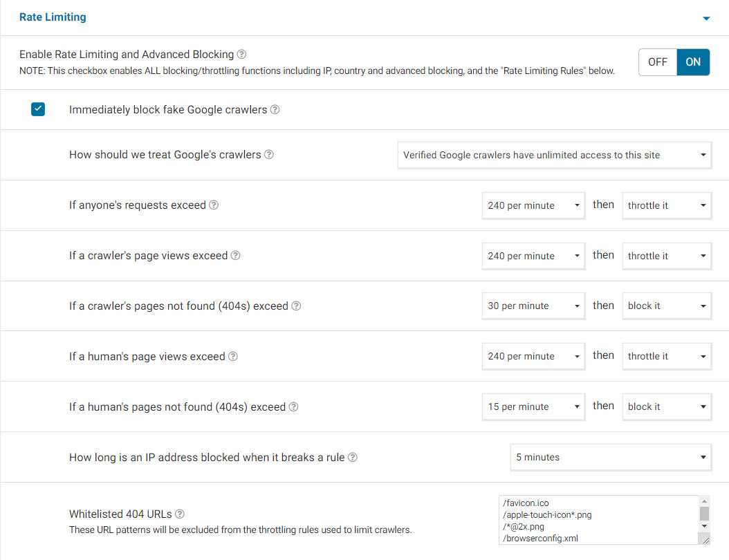Switch Rate Limiting toggle to OFF
Viewport: 729px width, 560px height.
657,62
